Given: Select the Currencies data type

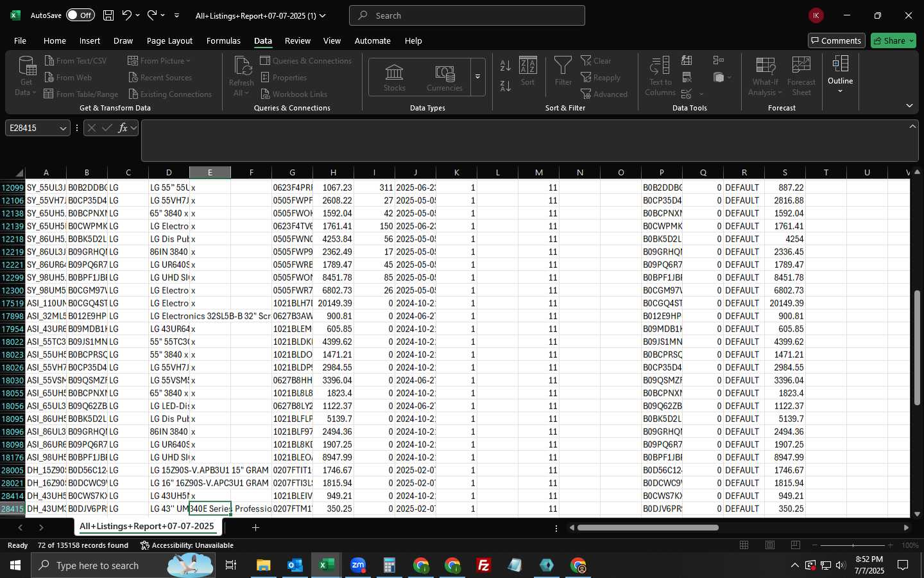Looking at the screenshot, I should click(x=445, y=78).
